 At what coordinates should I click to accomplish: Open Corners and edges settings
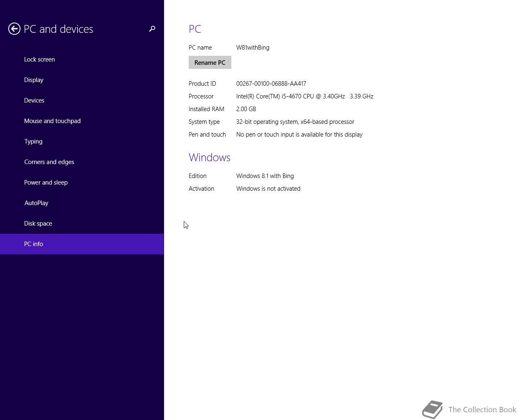(82, 162)
